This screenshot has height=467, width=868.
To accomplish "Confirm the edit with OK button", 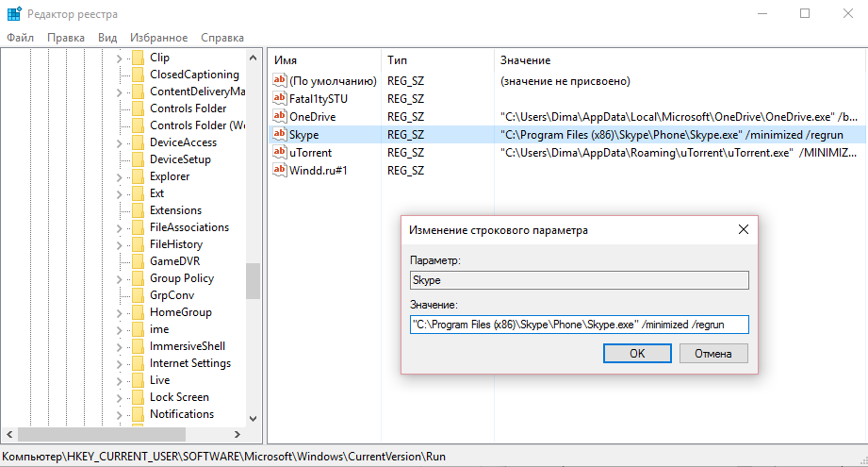I will pyautogui.click(x=637, y=354).
